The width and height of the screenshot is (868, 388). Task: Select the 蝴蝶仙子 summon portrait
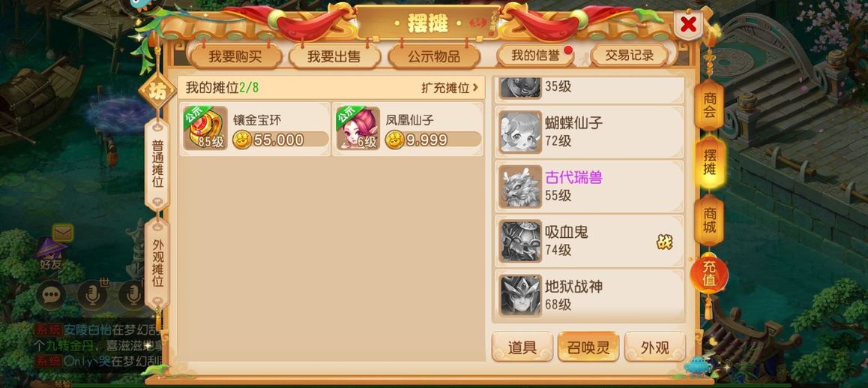point(519,132)
